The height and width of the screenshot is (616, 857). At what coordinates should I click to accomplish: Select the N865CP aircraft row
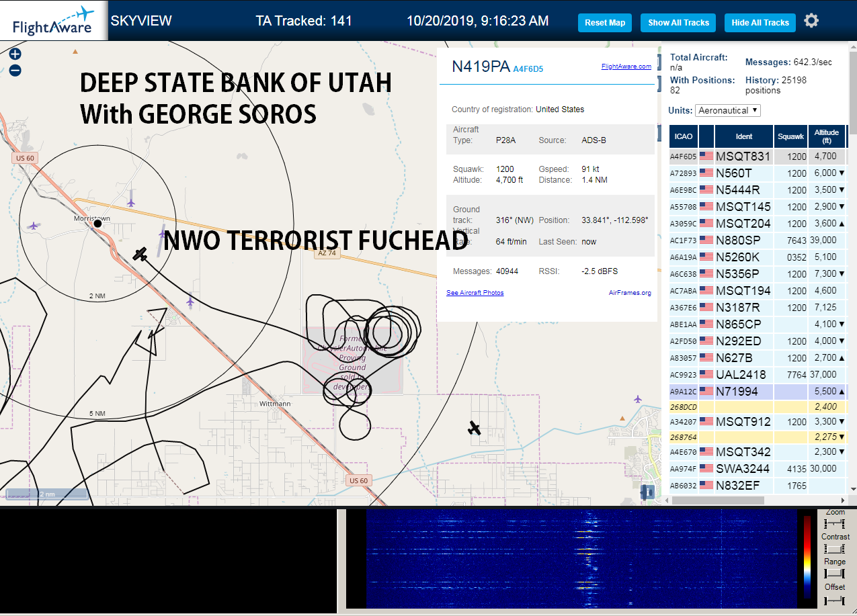(758, 324)
